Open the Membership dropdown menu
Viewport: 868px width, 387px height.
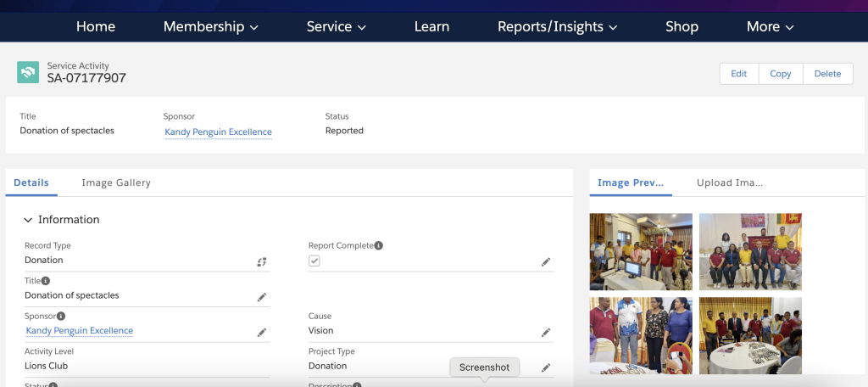pos(211,26)
